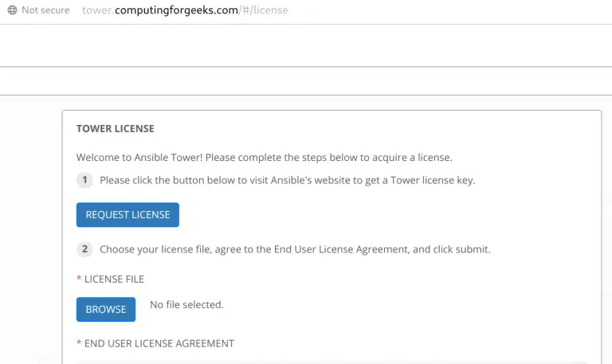
Task: Click the red asterisk beside END USER LICENSE AGREEMENT
Action: pos(79,344)
